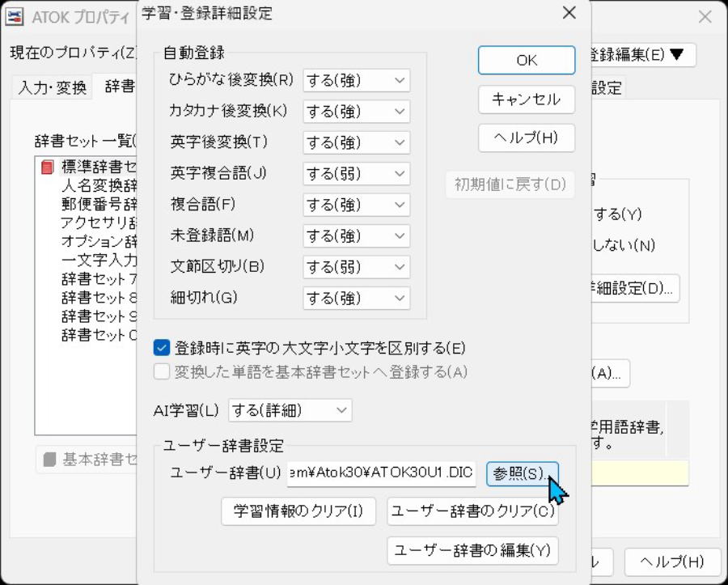Click the ATOK Properties window title icon
This screenshot has height=585, width=728.
point(15,17)
